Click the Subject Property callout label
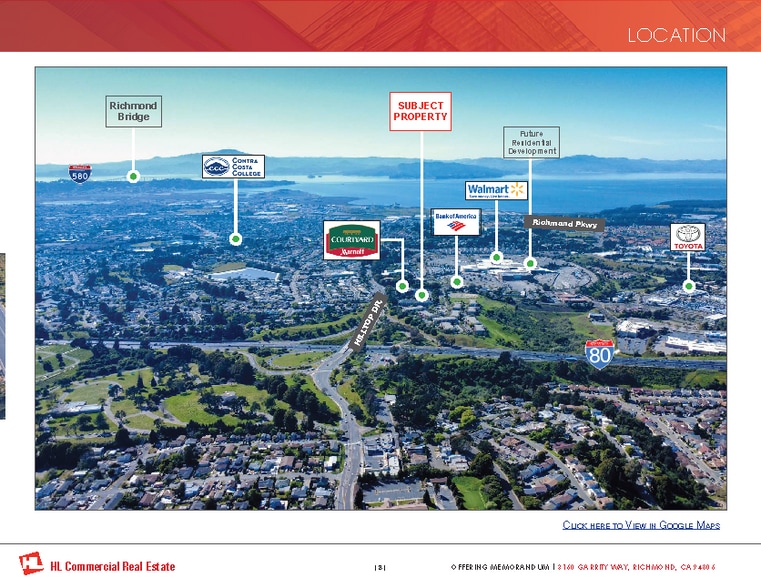 tap(421, 111)
